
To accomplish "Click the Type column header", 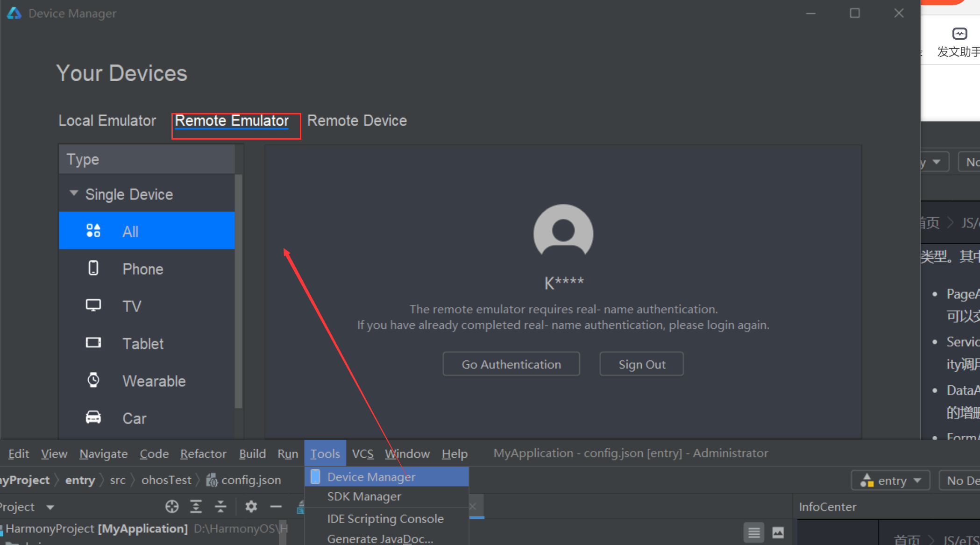I will tap(147, 159).
